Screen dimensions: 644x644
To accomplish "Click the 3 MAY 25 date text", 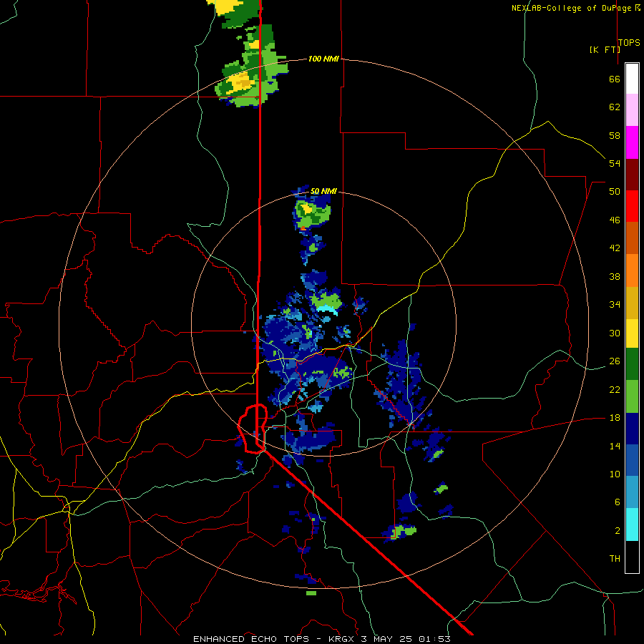I will pos(387,639).
